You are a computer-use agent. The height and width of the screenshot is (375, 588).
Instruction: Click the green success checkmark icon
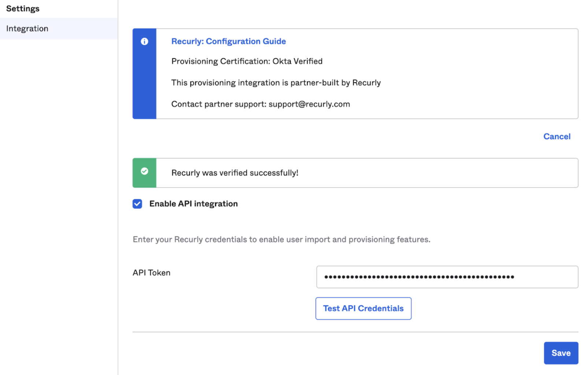tap(144, 171)
